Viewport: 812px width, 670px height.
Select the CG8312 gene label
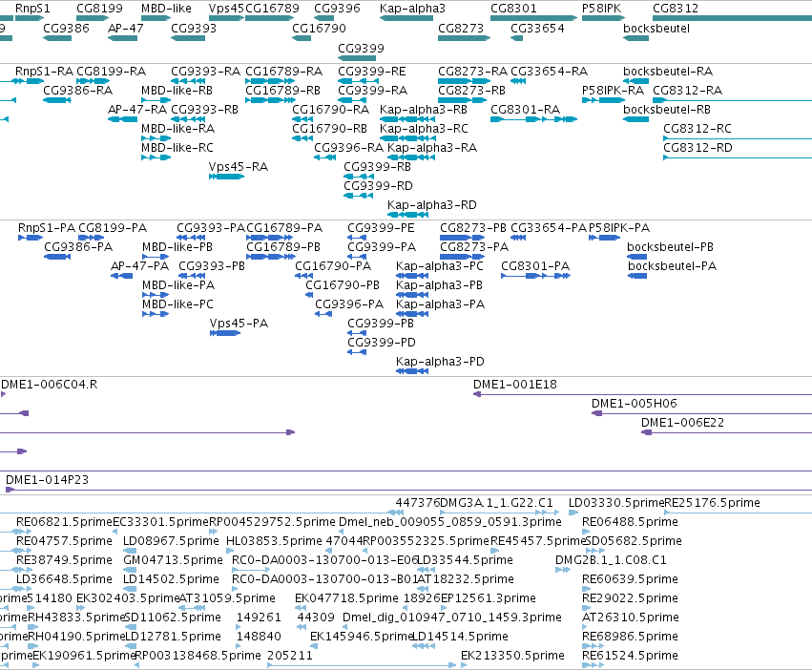click(676, 9)
